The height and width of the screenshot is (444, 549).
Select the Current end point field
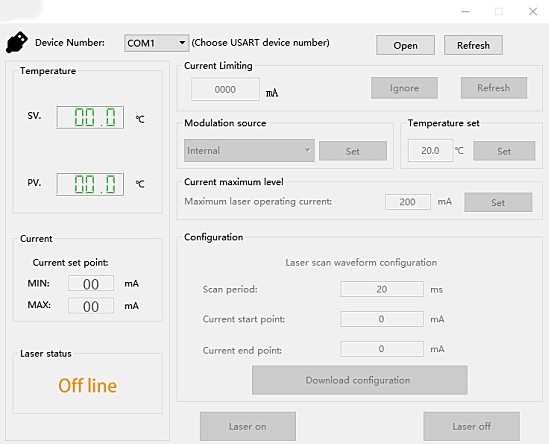(x=382, y=349)
